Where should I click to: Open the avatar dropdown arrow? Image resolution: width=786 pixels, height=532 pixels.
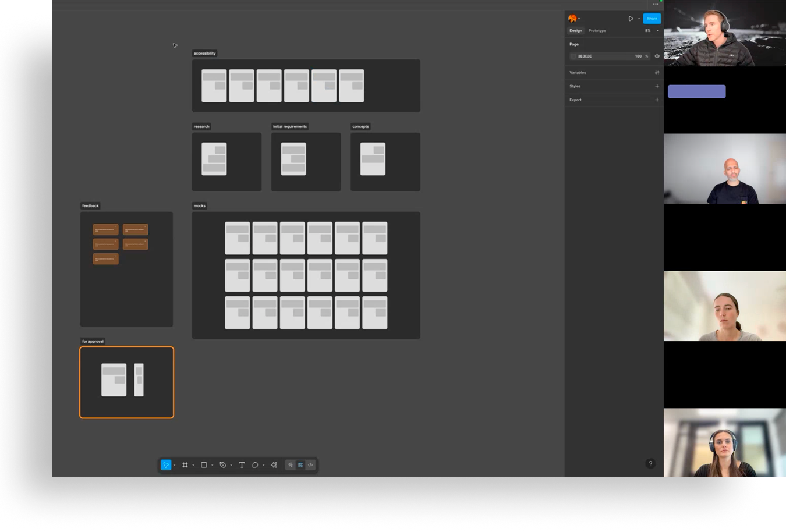point(579,19)
